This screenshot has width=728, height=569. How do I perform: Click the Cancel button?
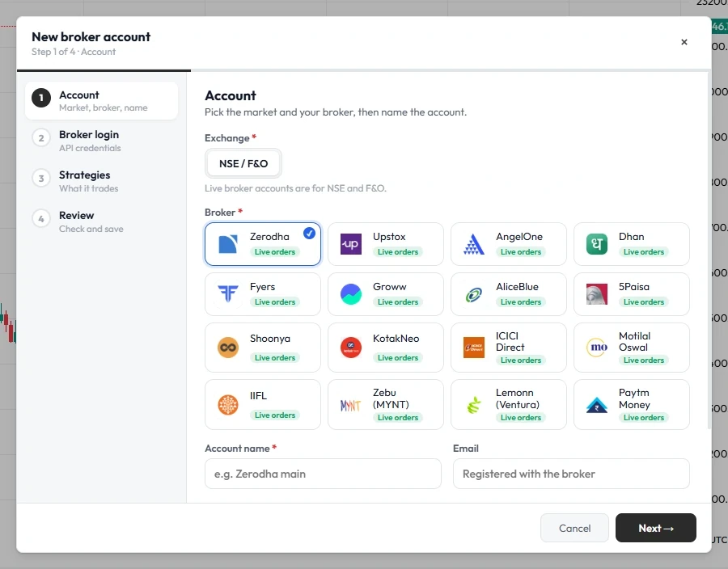[574, 528]
